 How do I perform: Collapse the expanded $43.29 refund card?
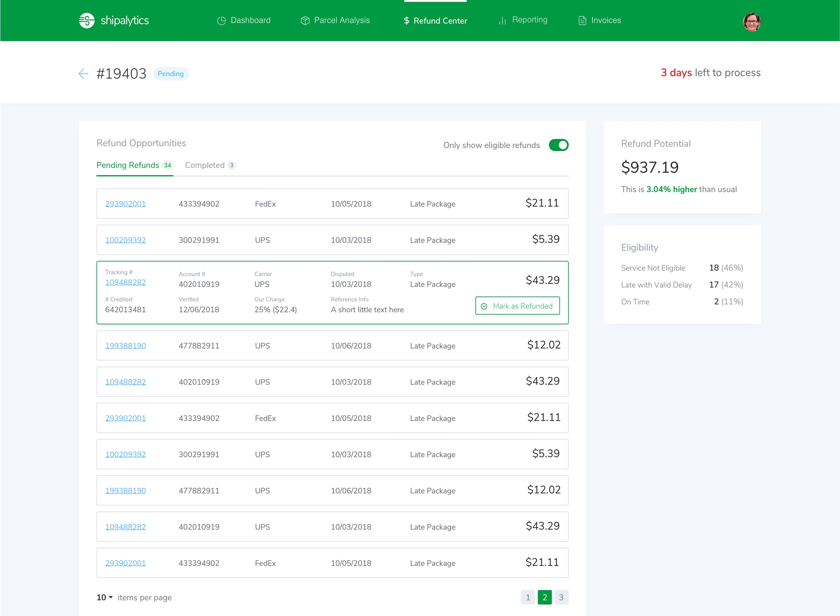coord(332,293)
